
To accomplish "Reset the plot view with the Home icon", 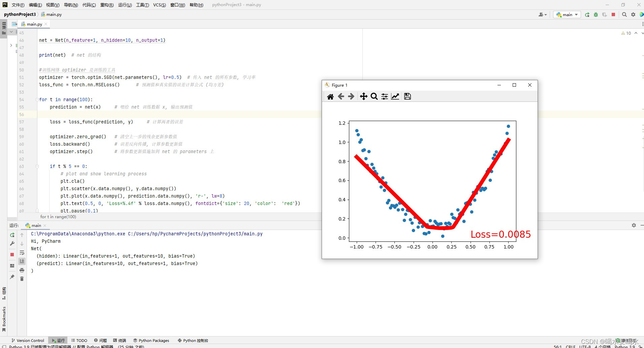I will pyautogui.click(x=330, y=96).
